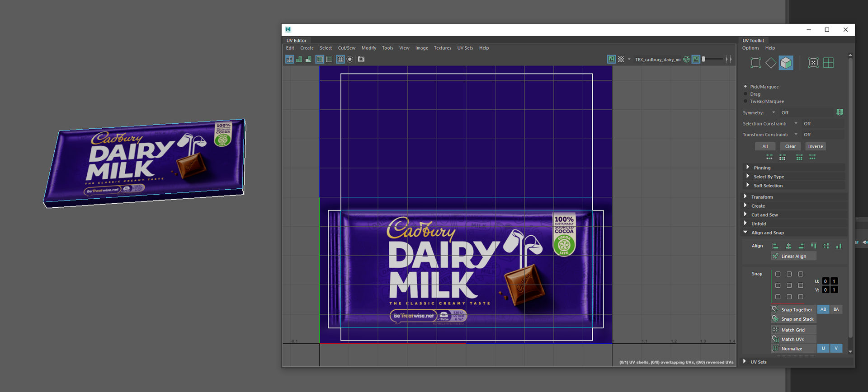
Task: Check the top-left Snap box
Action: (x=778, y=274)
